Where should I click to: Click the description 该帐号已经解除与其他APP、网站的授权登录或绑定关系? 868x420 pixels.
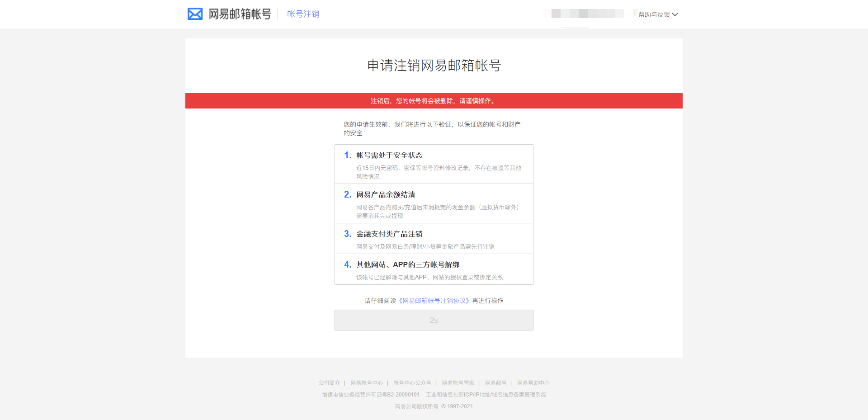[x=429, y=278]
